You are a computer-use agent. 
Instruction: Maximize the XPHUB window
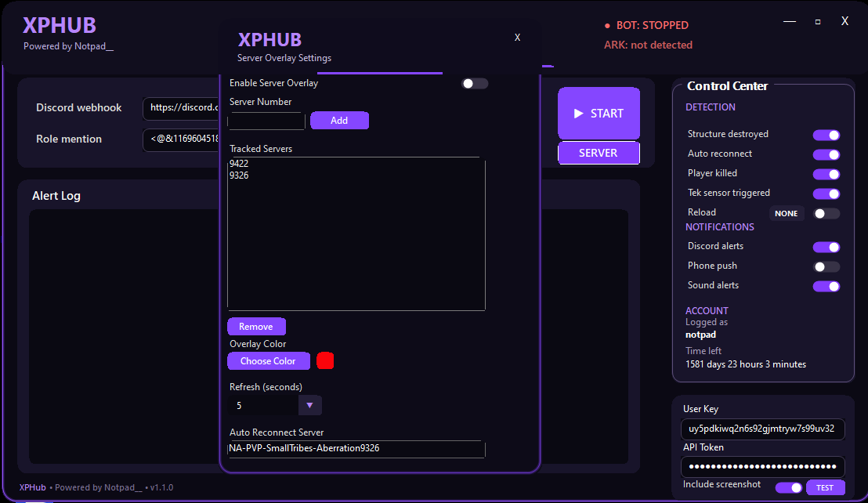[818, 22]
